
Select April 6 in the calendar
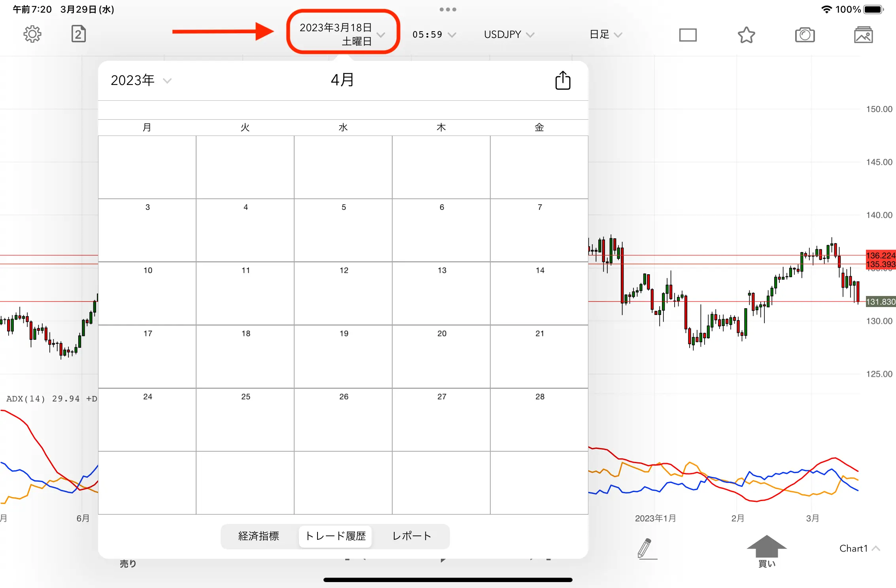pyautogui.click(x=441, y=230)
